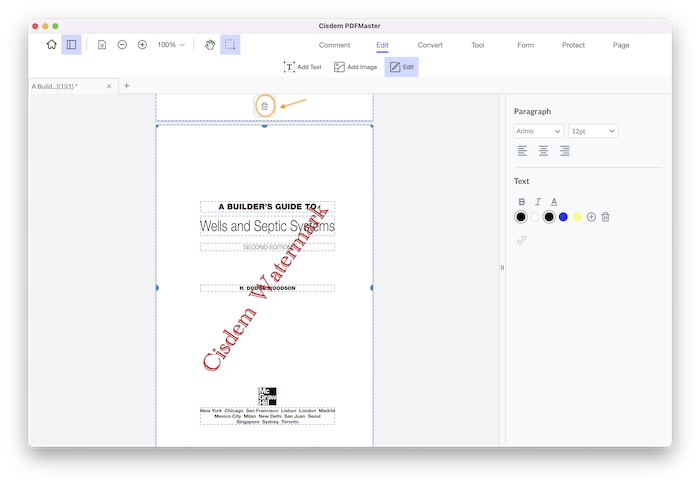Toggle italic text formatting
Screen dimensions: 700x484
tap(538, 202)
